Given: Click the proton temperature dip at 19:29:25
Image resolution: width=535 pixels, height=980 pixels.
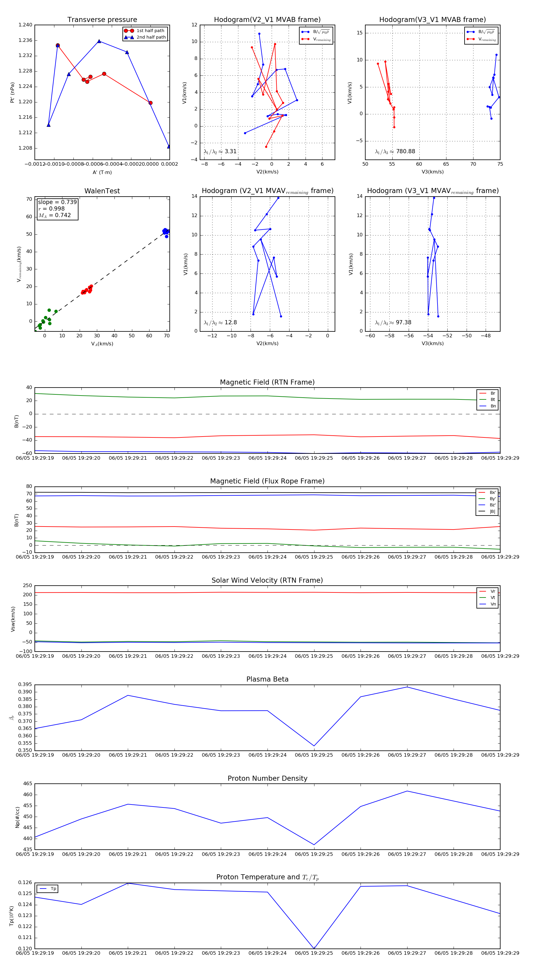Looking at the screenshot, I should click(x=314, y=948).
